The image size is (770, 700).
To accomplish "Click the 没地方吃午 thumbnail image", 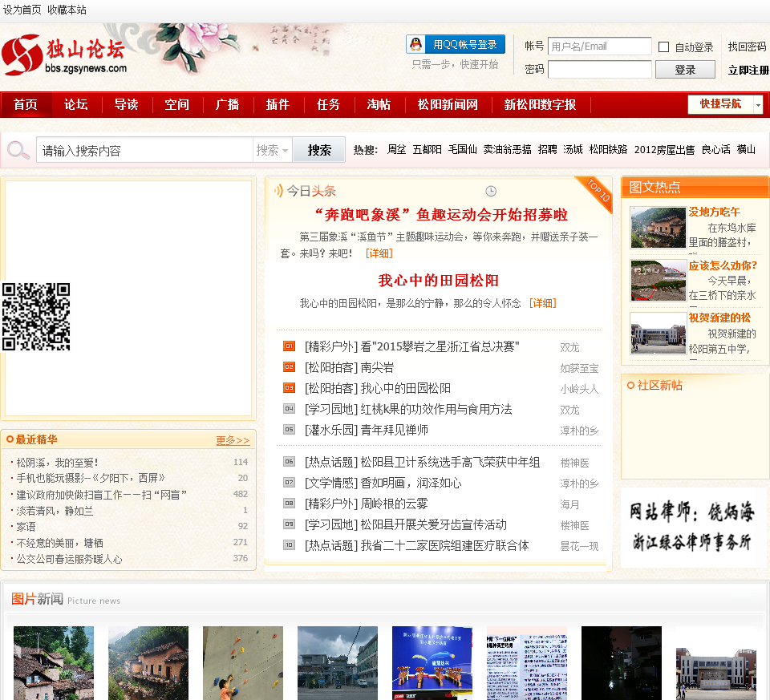I will pos(658,227).
